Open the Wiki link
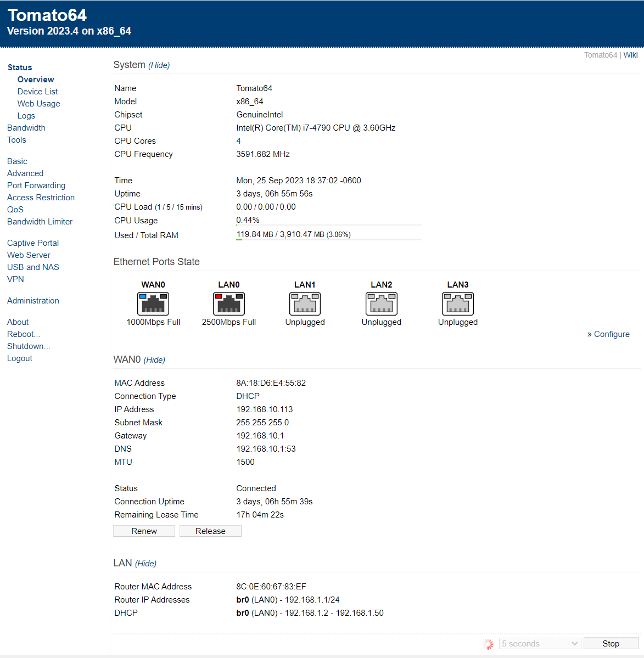The height and width of the screenshot is (658, 644). 630,55
